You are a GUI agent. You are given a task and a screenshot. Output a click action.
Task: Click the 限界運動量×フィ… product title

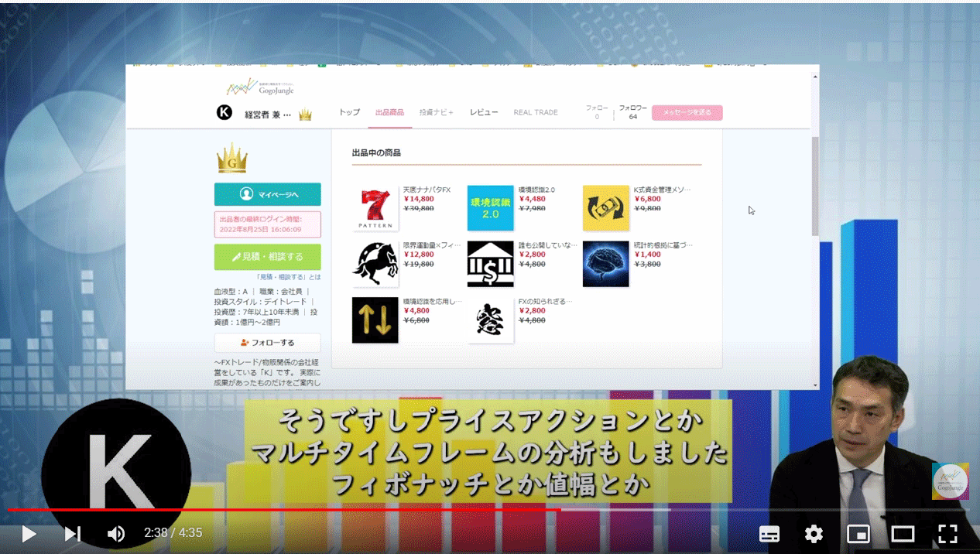(x=432, y=245)
